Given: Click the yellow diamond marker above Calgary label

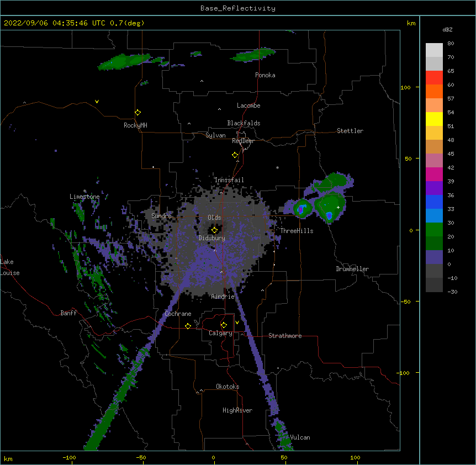Looking at the screenshot, I should [224, 325].
